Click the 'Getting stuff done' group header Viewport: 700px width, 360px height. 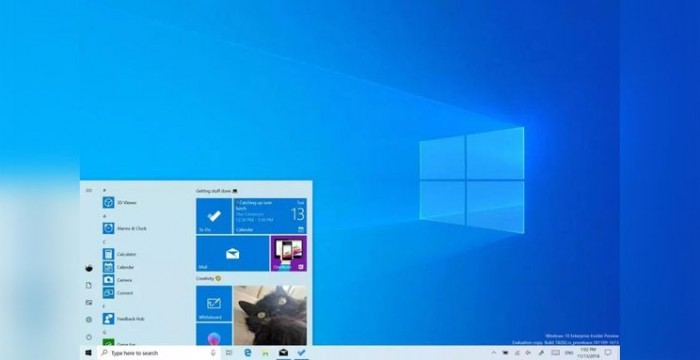217,191
